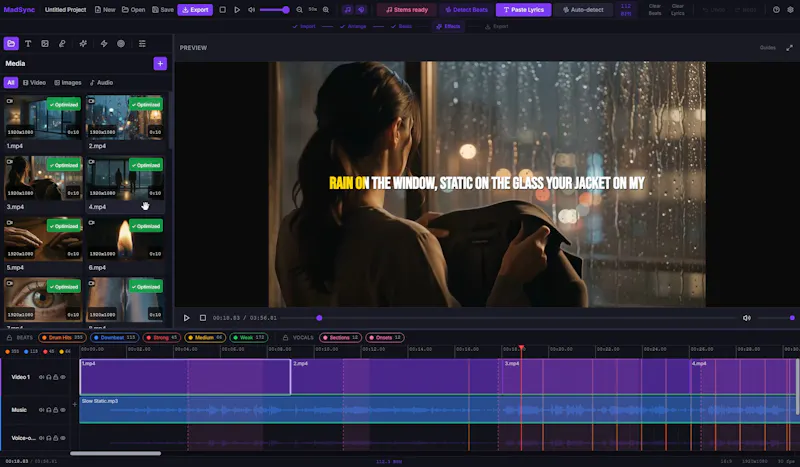
Task: Toggle the Weak beat filter
Action: tap(249, 338)
